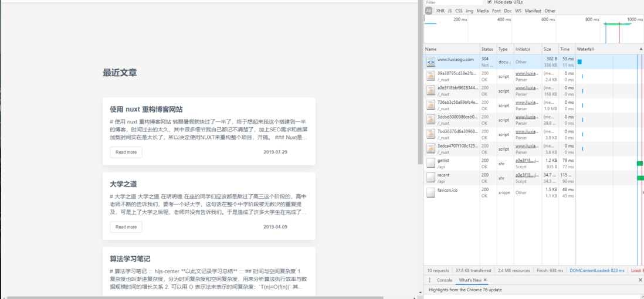
Task: Sort requests by the Status column header
Action: 489,49
